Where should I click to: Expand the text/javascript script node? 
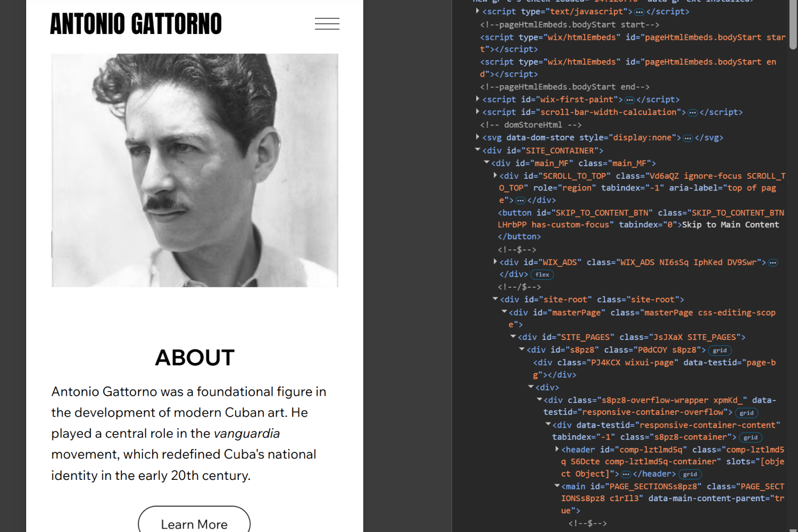(477, 11)
